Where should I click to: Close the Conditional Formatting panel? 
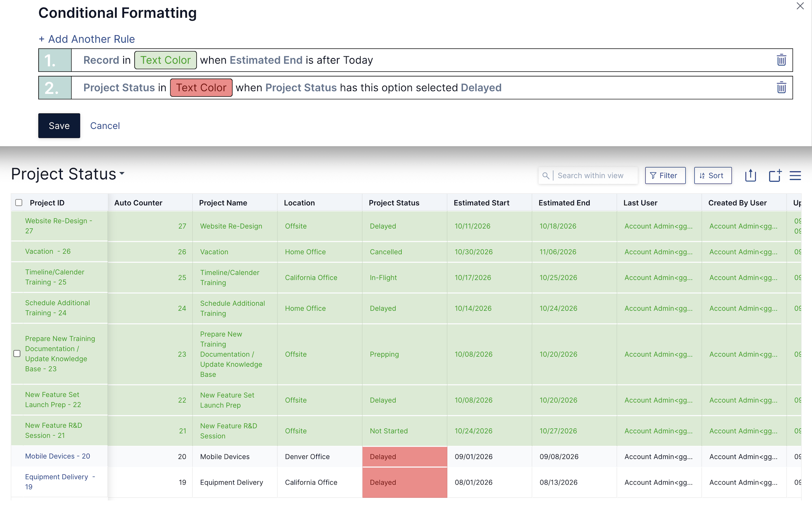pos(800,6)
